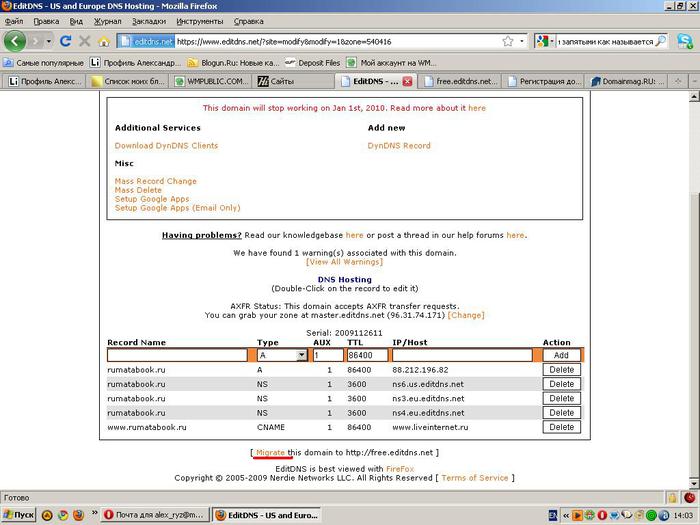Screen dimensions: 700x525
Task: Delete the ns6.us.editdns.net NS record
Action: coord(562,384)
